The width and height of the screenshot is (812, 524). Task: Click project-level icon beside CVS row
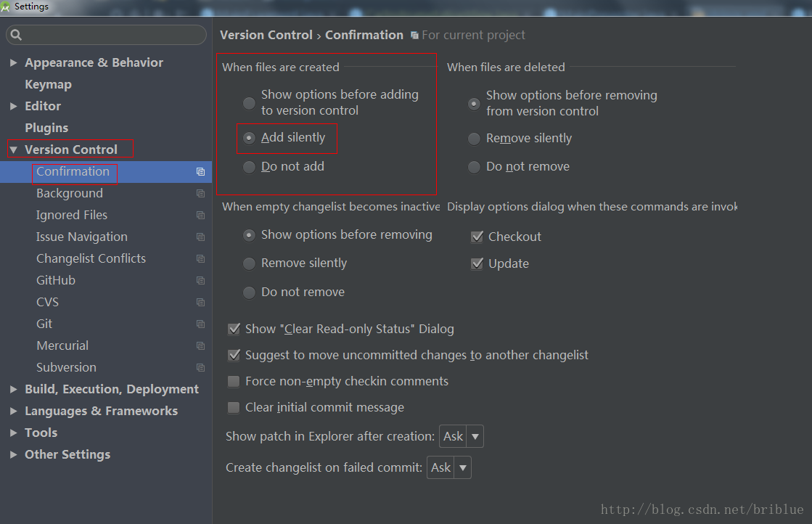pos(200,302)
